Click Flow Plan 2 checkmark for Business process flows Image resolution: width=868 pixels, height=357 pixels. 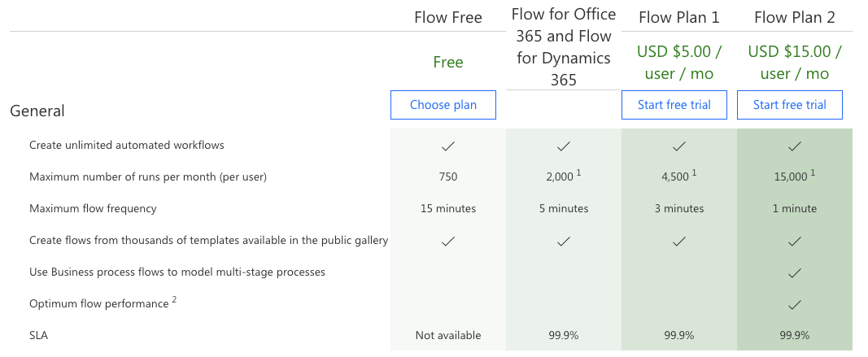coord(795,273)
